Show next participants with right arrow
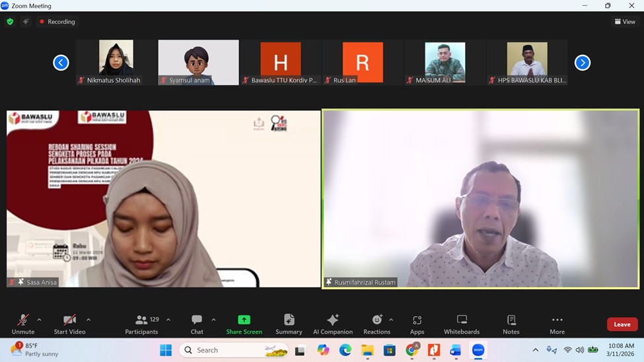The height and width of the screenshot is (362, 644). 582,63
